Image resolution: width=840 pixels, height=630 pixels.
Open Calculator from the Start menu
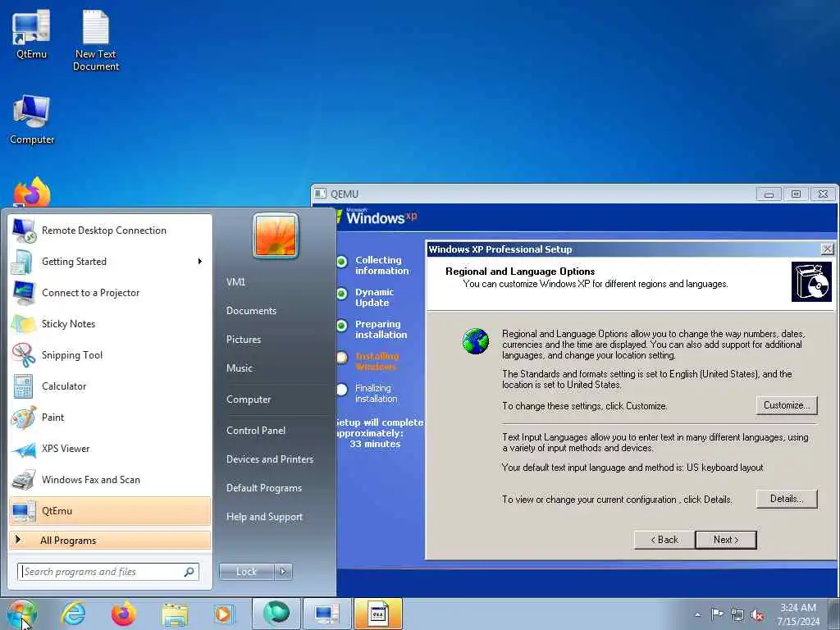(x=110, y=386)
